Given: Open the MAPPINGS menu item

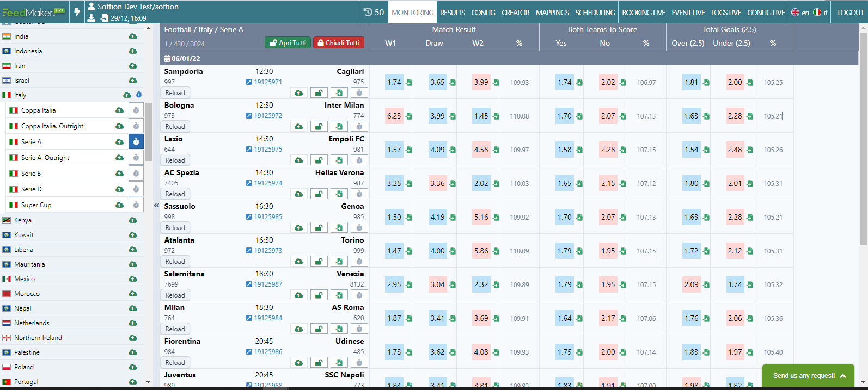Looking at the screenshot, I should 552,13.
